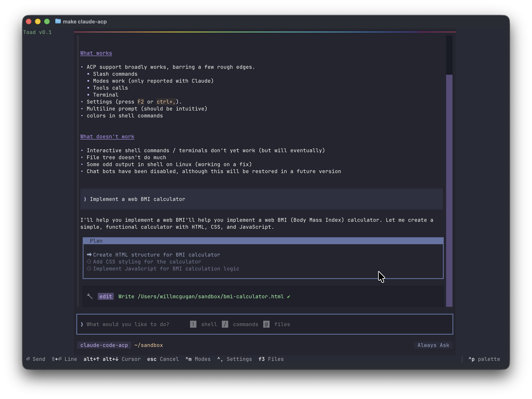This screenshot has width=532, height=399.
Task: Click the green checkmark after bmi-calculator.html
Action: [x=288, y=296]
